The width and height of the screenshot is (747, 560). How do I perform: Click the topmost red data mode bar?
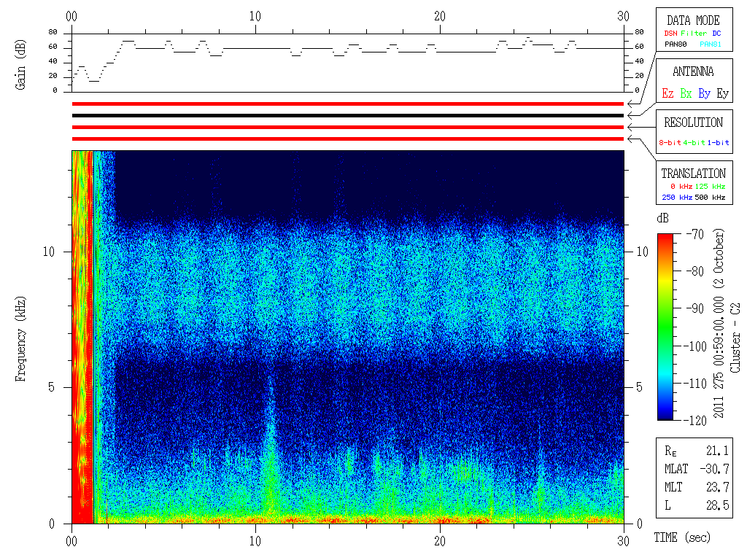[348, 104]
